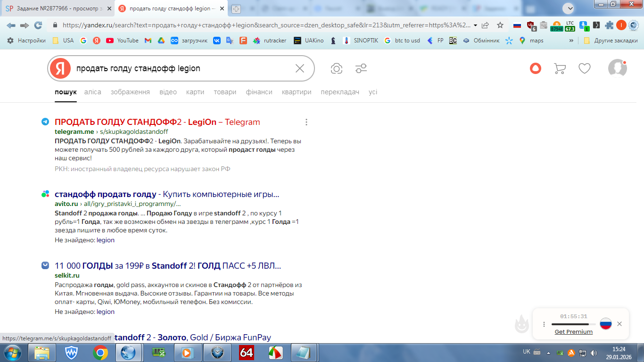
Task: Open the YouTube bookmark
Action: (123, 41)
